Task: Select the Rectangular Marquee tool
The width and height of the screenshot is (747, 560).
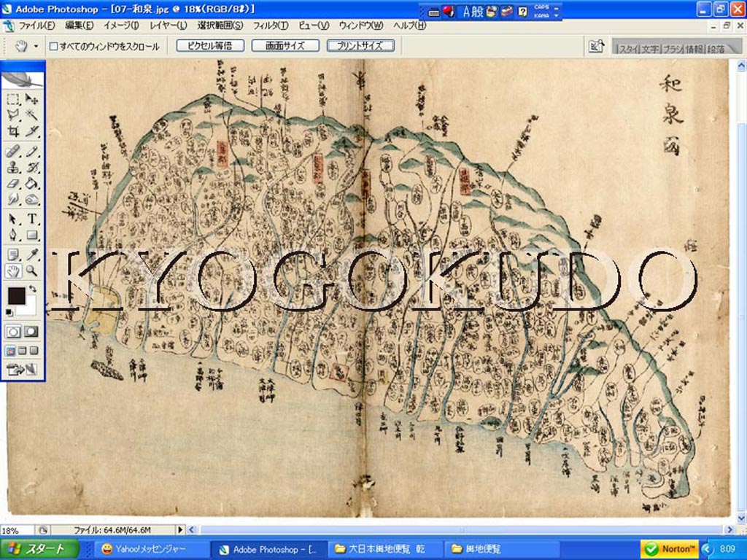Action: click(13, 99)
